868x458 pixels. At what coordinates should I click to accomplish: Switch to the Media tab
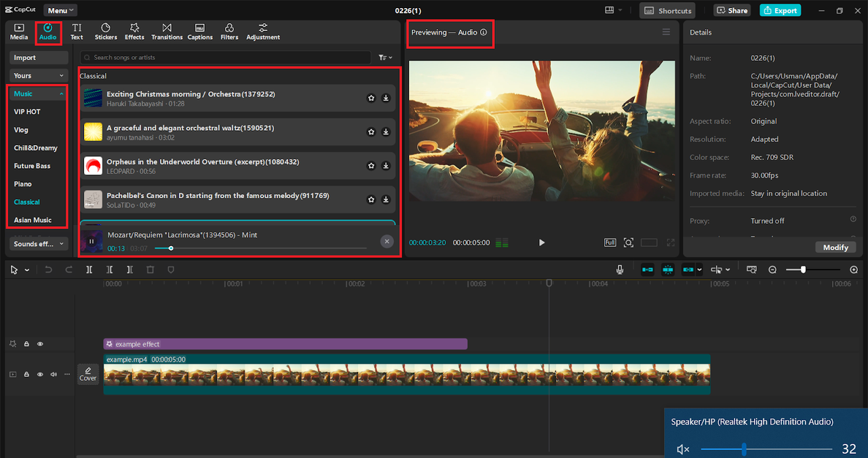coord(18,31)
